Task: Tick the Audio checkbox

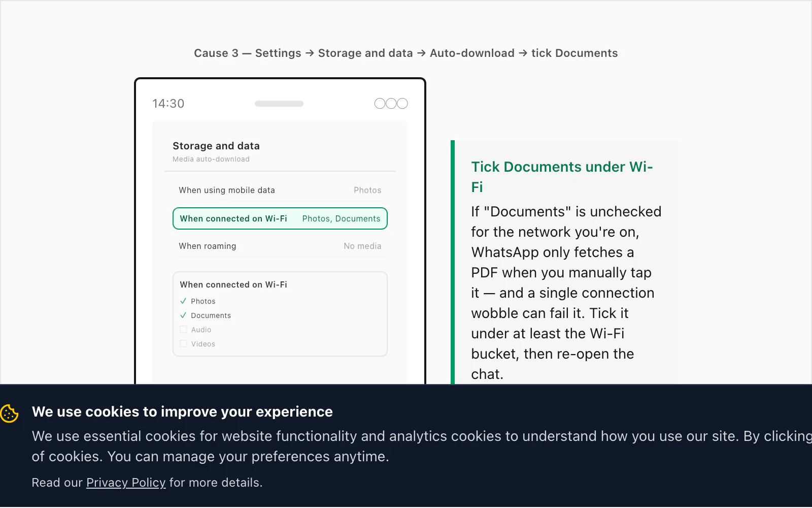Action: 183,330
